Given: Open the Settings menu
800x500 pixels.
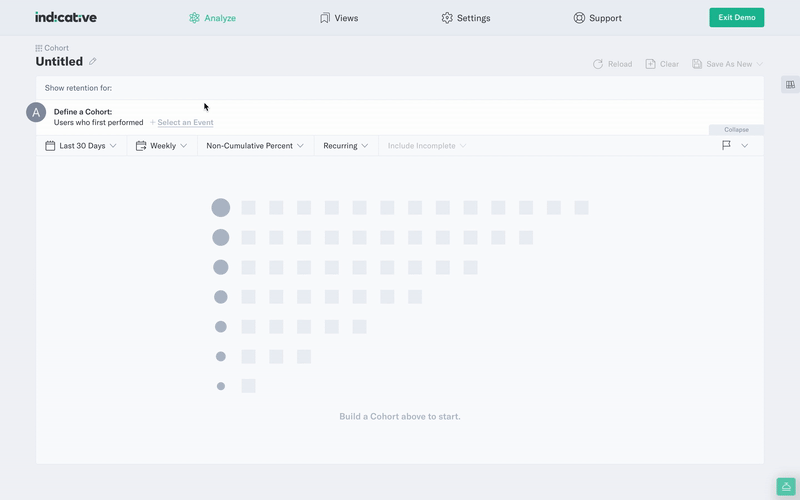Looking at the screenshot, I should click(x=466, y=18).
